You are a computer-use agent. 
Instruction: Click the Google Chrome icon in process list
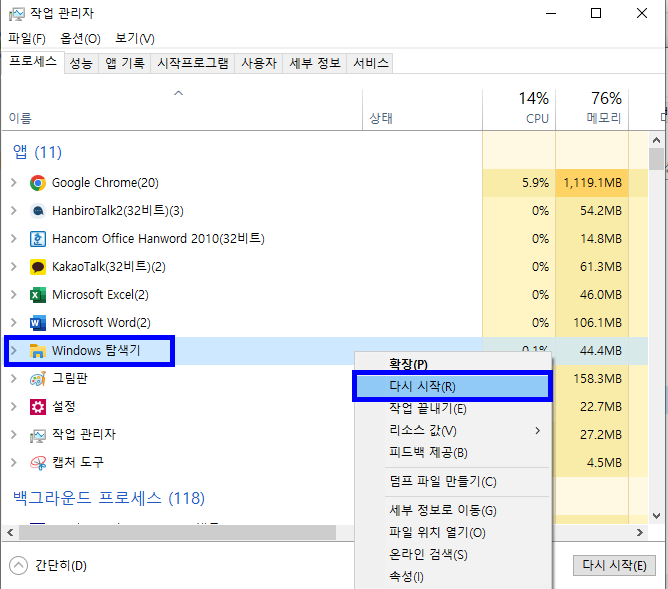(x=38, y=183)
